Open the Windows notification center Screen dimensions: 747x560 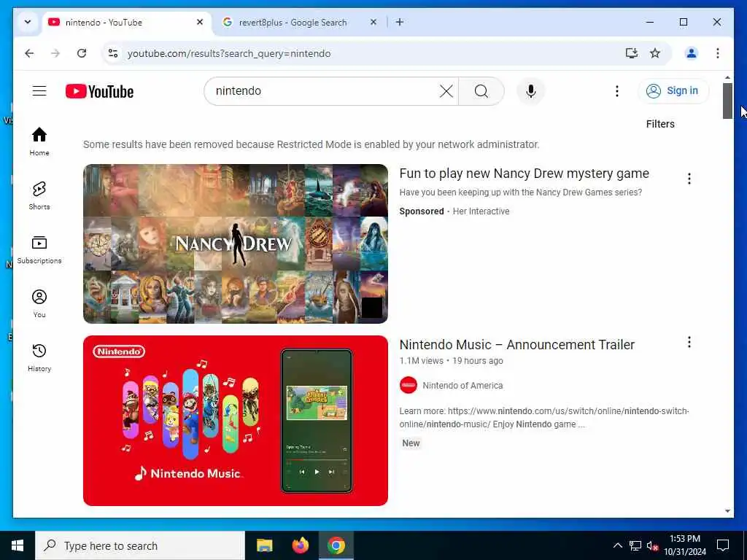723,545
